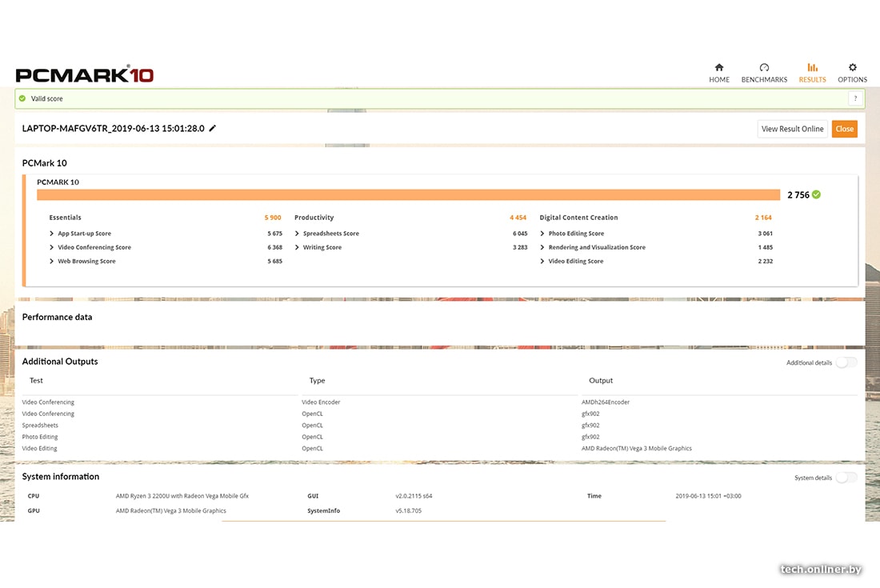Go to the HOME tab label
Image resolution: width=880 pixels, height=588 pixels.
pos(719,80)
